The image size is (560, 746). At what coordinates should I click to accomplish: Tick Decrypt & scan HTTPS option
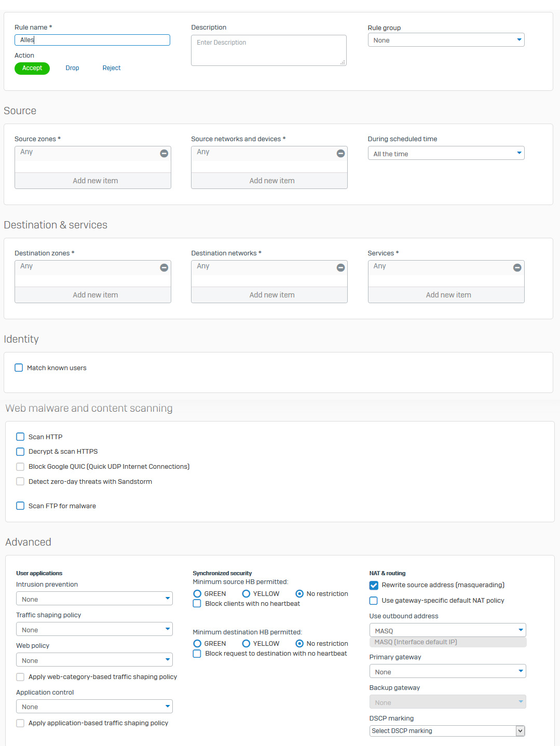20,452
